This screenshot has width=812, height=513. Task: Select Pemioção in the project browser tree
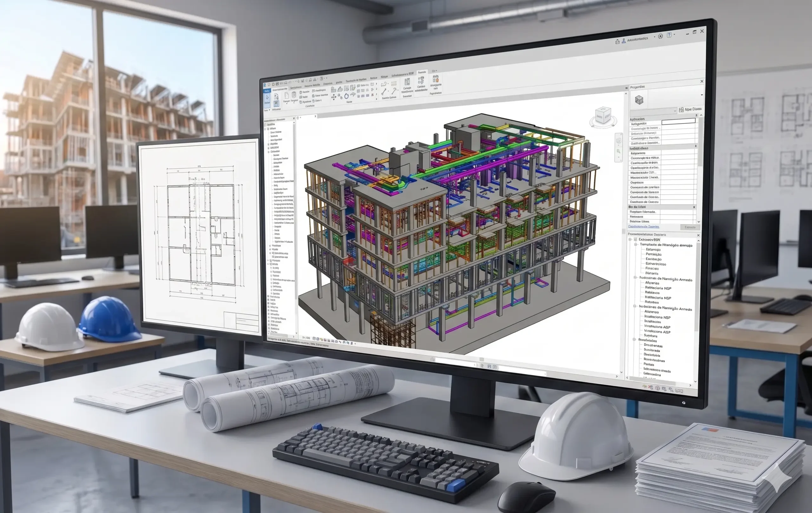pos(654,255)
